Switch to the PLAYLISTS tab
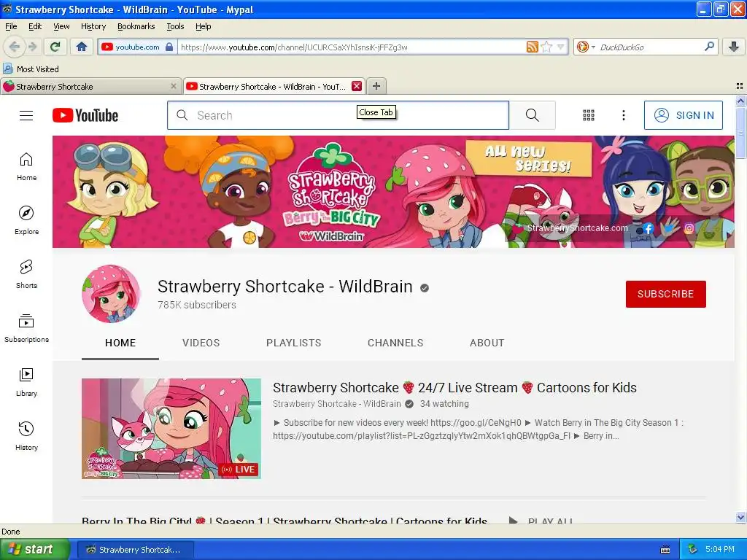The image size is (747, 560). (x=293, y=343)
